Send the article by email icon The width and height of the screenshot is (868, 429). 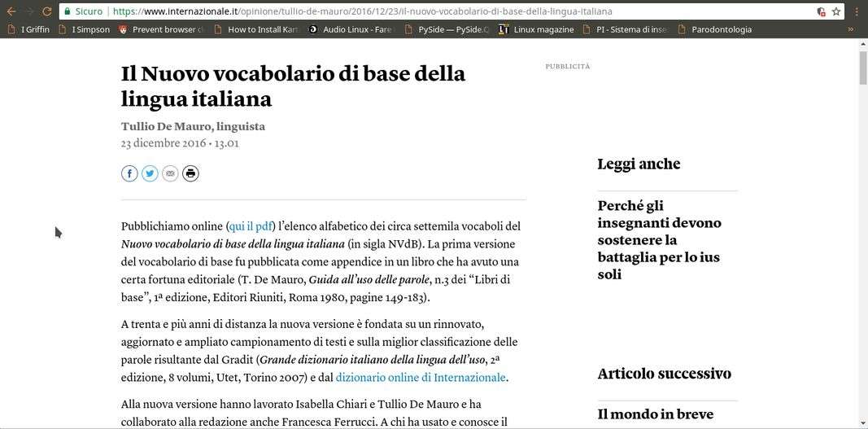pos(170,173)
